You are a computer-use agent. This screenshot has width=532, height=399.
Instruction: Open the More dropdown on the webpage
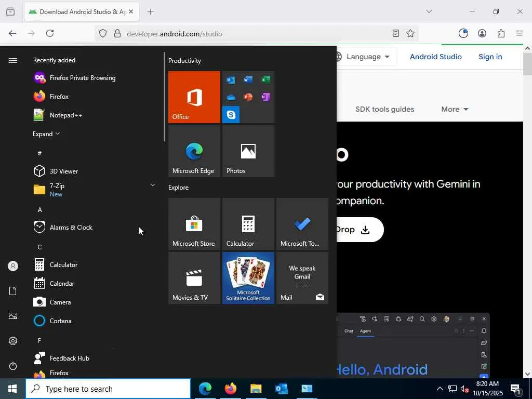tap(455, 109)
